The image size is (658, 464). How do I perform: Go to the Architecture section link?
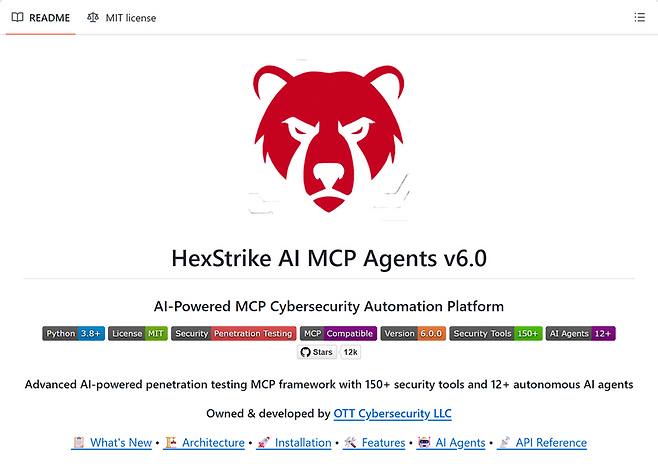pos(205,443)
